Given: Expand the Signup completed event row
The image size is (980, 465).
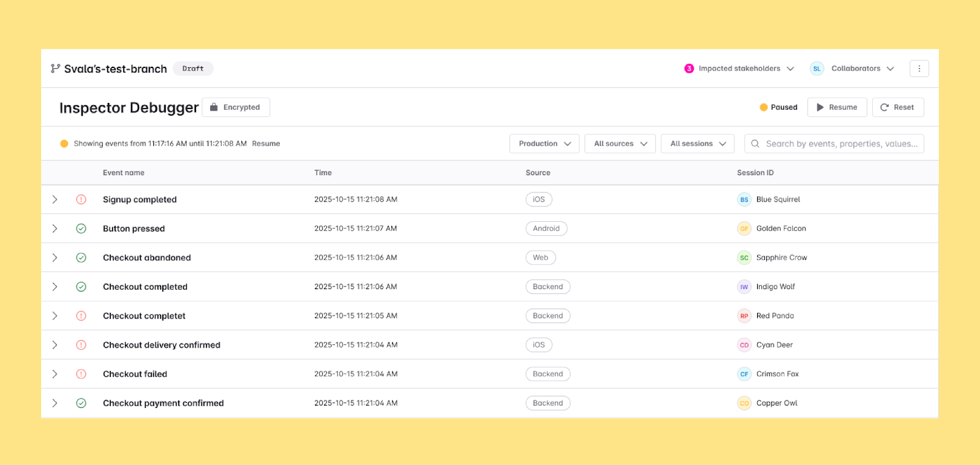Looking at the screenshot, I should click(x=55, y=200).
